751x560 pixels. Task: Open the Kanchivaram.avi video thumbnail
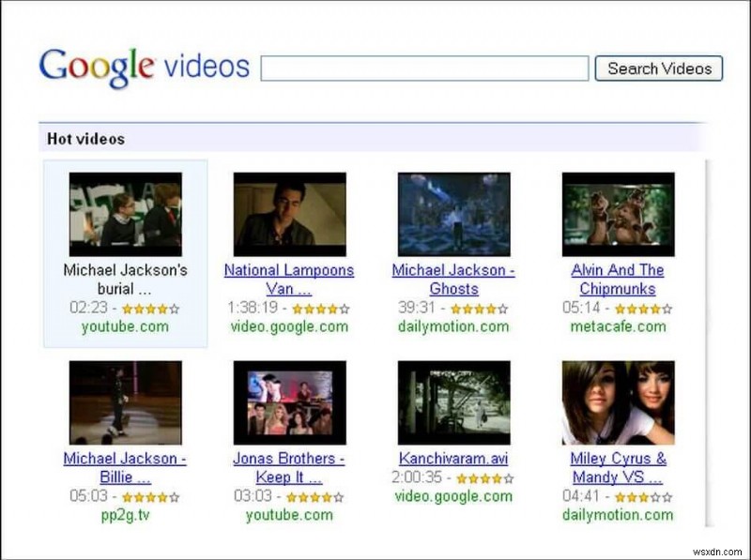pyautogui.click(x=454, y=403)
